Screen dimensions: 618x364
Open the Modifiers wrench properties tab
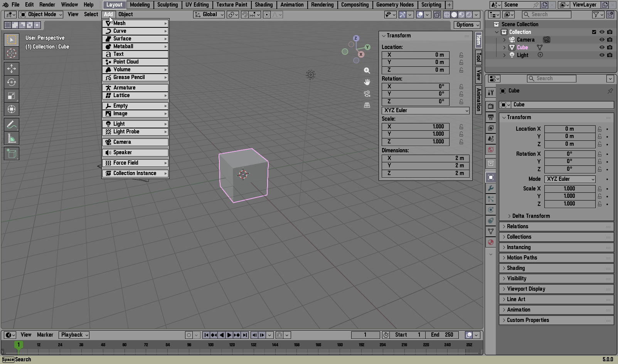491,188
